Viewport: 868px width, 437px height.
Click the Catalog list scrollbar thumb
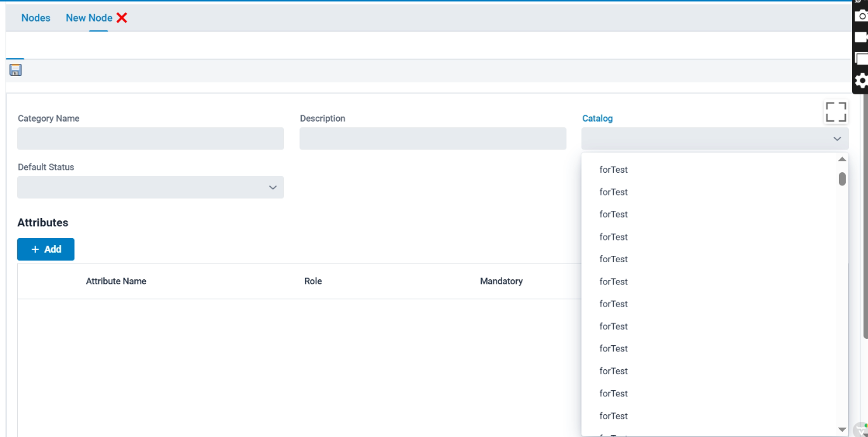[x=842, y=179]
